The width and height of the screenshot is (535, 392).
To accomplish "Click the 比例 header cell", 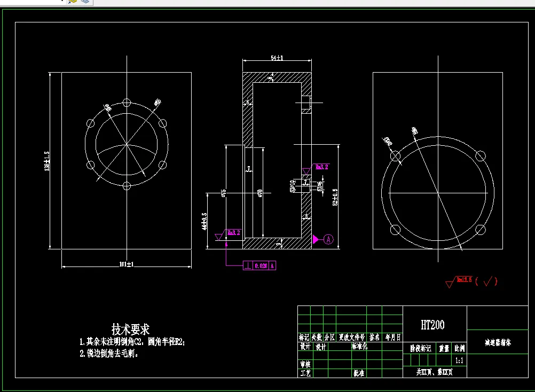I will [x=460, y=348].
